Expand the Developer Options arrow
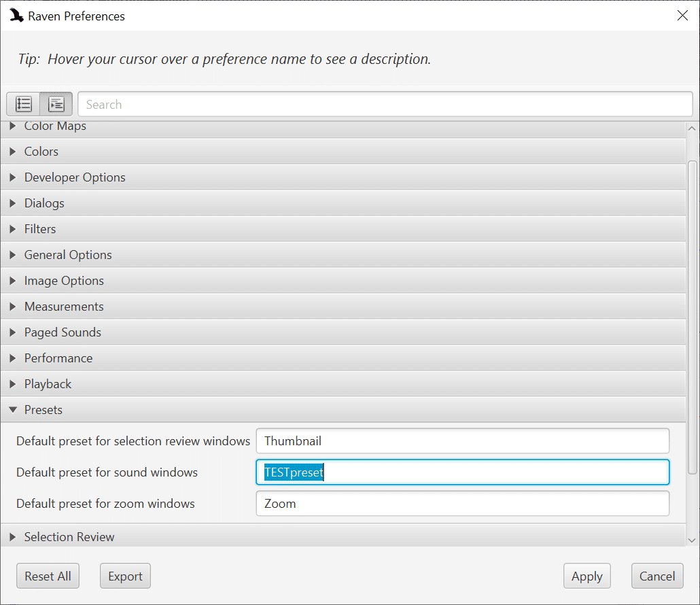 click(x=12, y=177)
